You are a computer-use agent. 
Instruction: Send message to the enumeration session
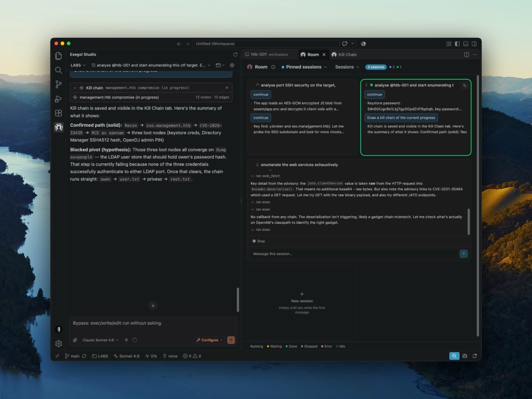[x=464, y=254]
